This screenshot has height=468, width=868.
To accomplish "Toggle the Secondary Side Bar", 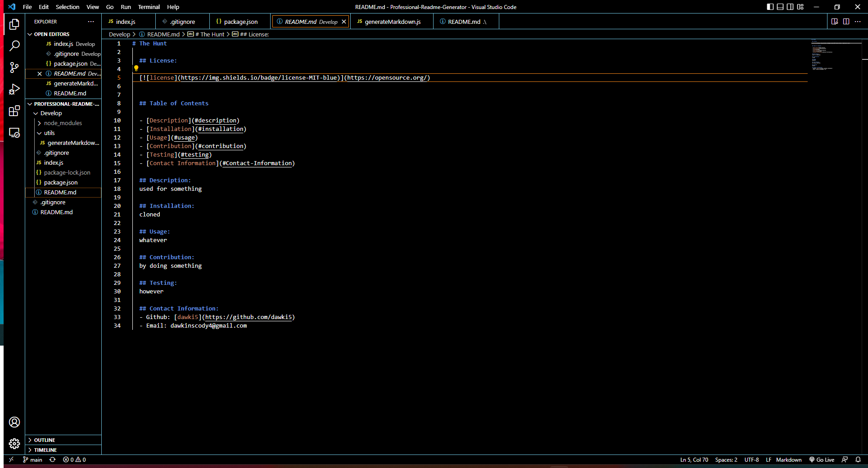I will pyautogui.click(x=790, y=7).
